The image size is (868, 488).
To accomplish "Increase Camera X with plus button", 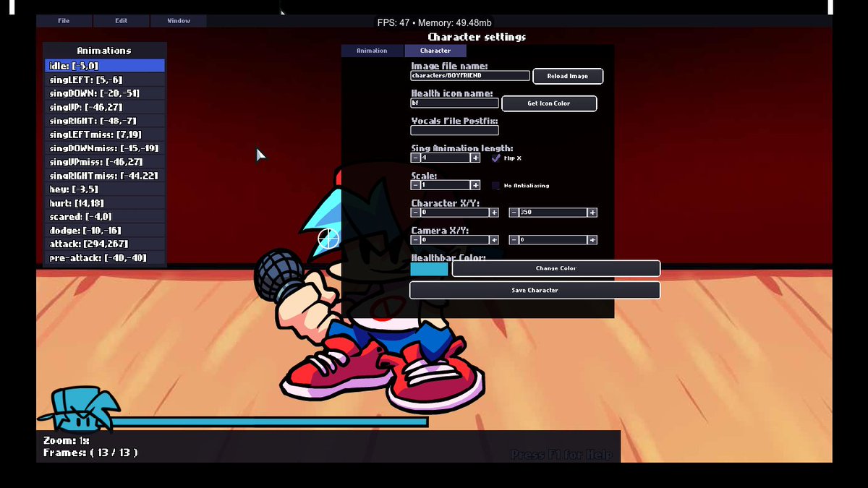I will pyautogui.click(x=494, y=240).
